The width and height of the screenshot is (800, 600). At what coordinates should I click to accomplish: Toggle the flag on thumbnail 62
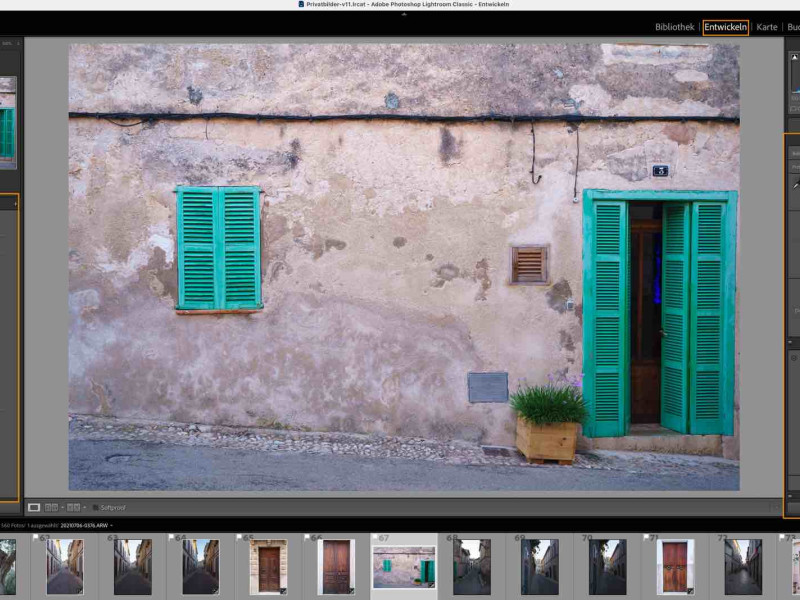(x=35, y=537)
